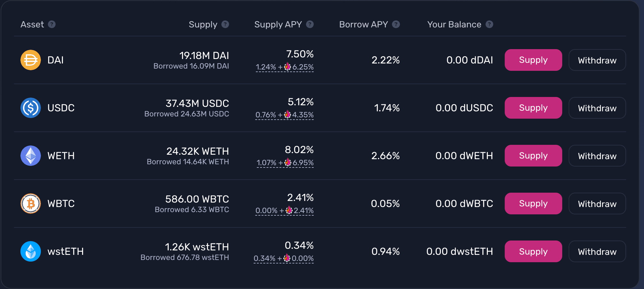Open the Supply APY help tooltip icon
This screenshot has width=644, height=289.
(310, 24)
